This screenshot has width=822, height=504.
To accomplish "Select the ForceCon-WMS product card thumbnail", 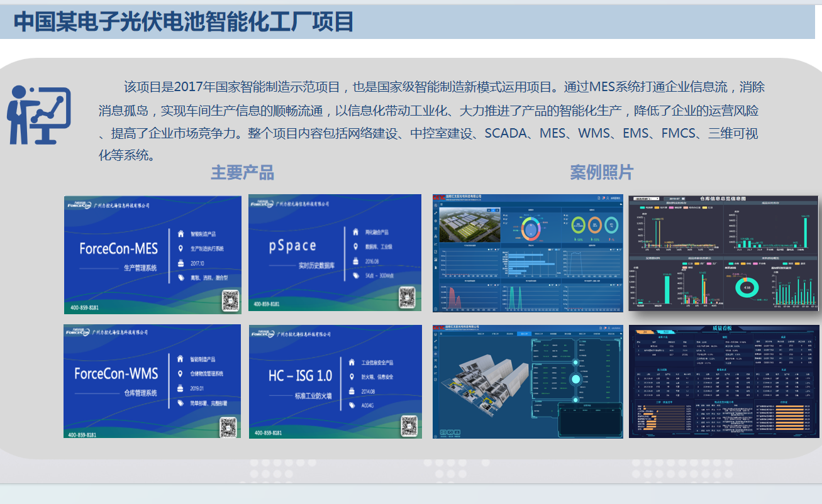I will (152, 381).
